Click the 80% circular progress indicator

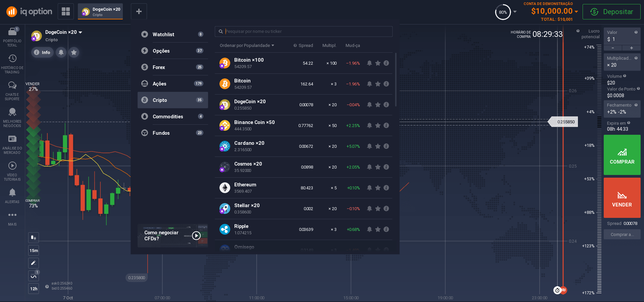503,12
